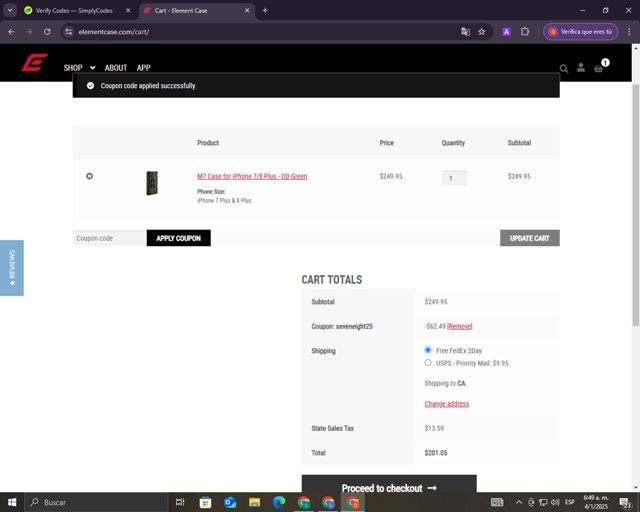Open the Reviews side tab

click(12, 268)
